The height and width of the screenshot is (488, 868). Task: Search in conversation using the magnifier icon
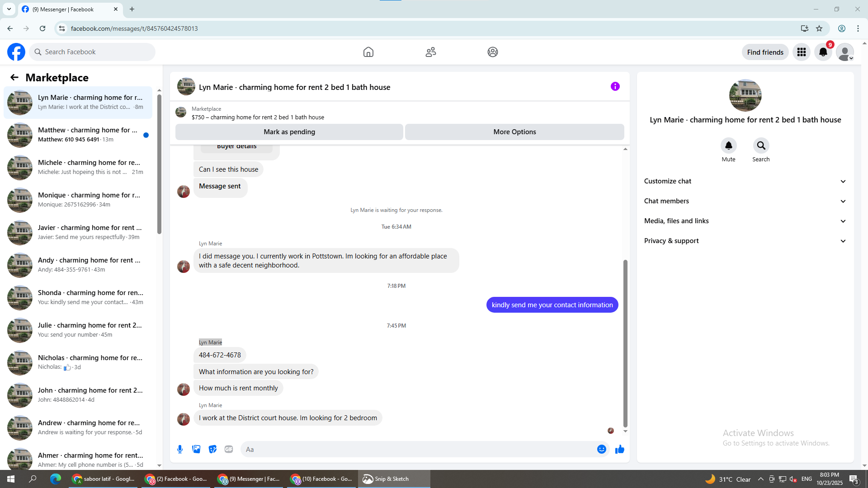click(x=761, y=145)
